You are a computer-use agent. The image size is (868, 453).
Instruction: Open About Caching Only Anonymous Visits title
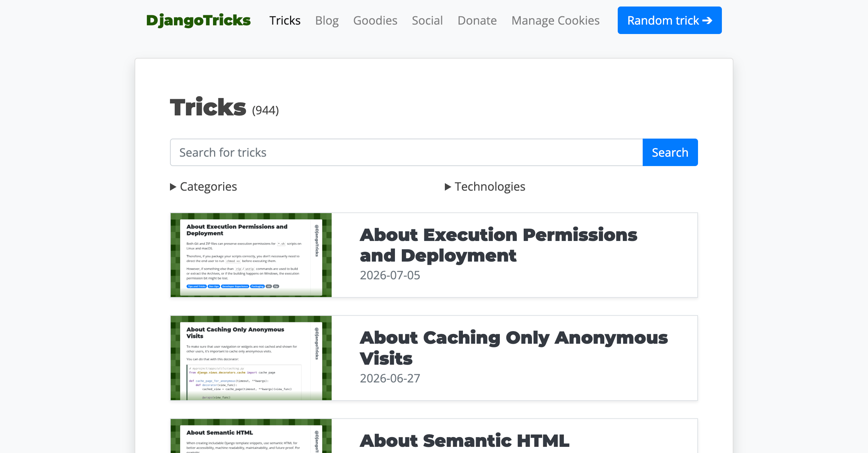click(514, 348)
